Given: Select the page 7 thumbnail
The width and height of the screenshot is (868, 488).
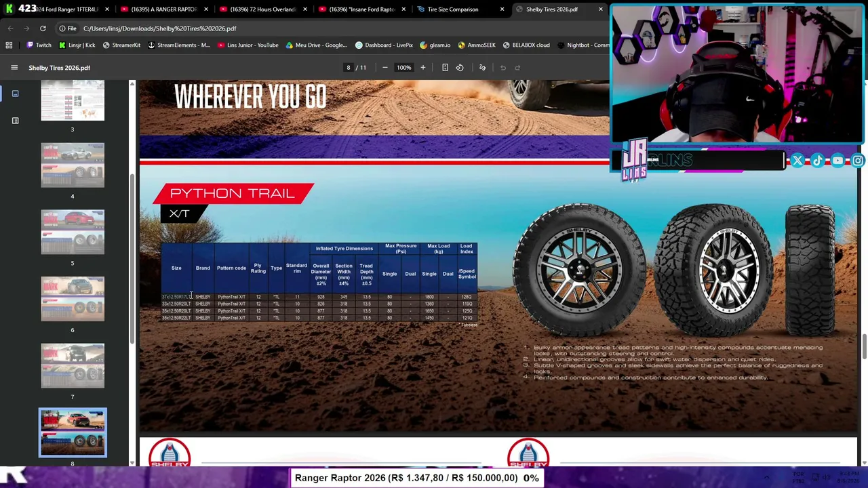Looking at the screenshot, I should click(x=73, y=366).
